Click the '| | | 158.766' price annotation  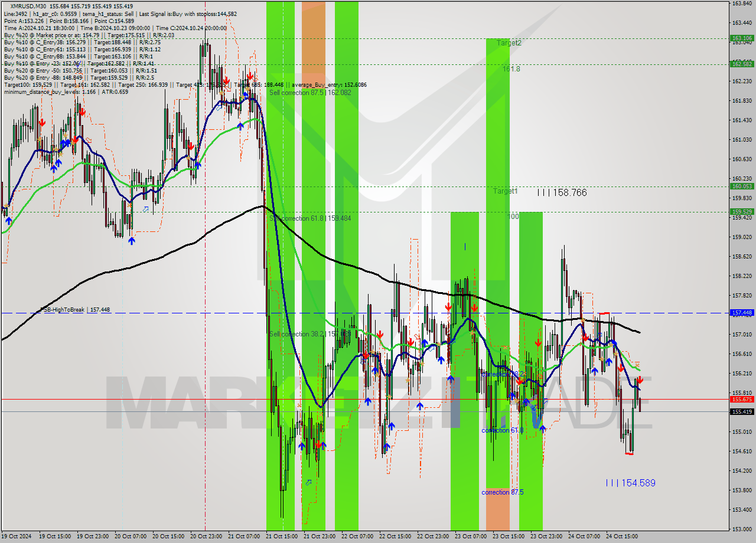(x=562, y=192)
